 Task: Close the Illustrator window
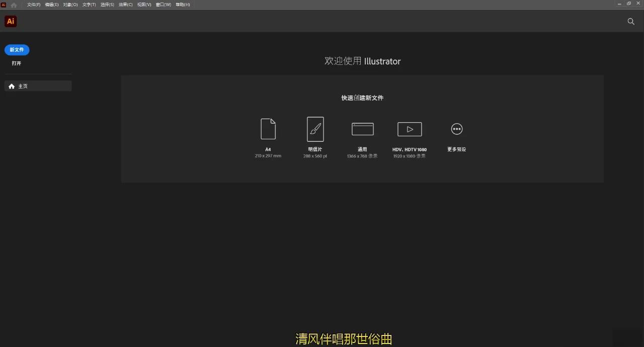pyautogui.click(x=639, y=4)
